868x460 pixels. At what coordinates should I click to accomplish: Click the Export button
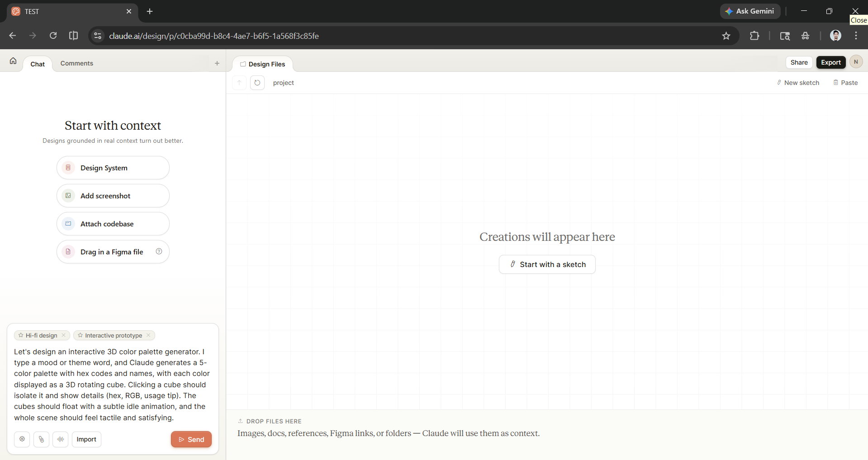pos(830,62)
